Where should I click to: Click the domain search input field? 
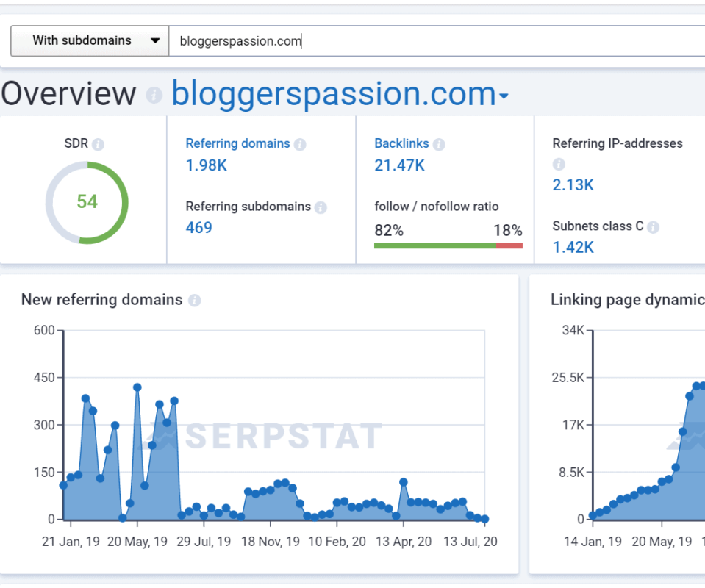tap(437, 41)
